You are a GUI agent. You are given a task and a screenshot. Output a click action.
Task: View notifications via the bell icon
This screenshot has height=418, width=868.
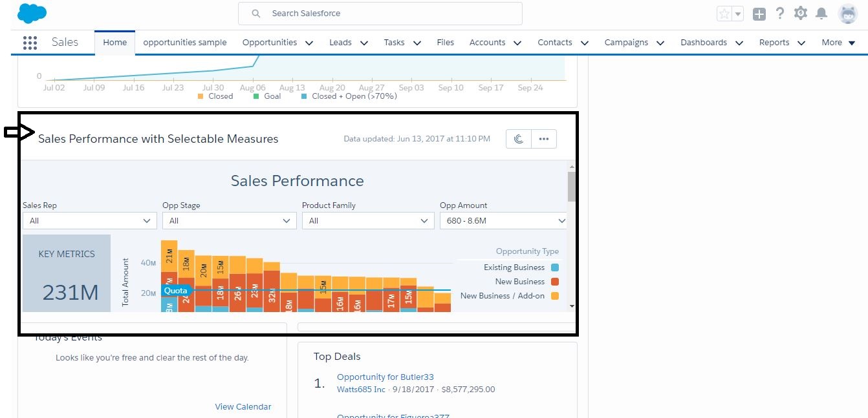click(821, 14)
